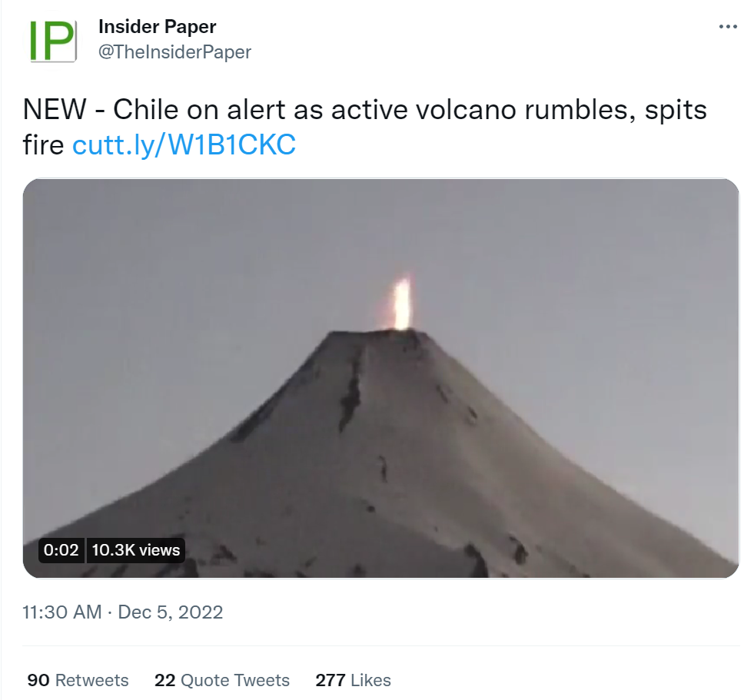
Task: View the 90 Retweets list
Action: tap(78, 680)
